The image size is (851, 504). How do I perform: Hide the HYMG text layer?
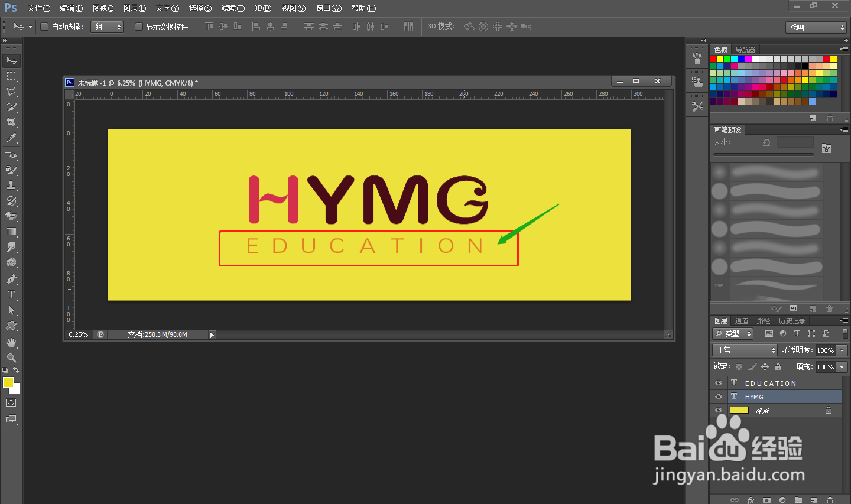pos(719,396)
